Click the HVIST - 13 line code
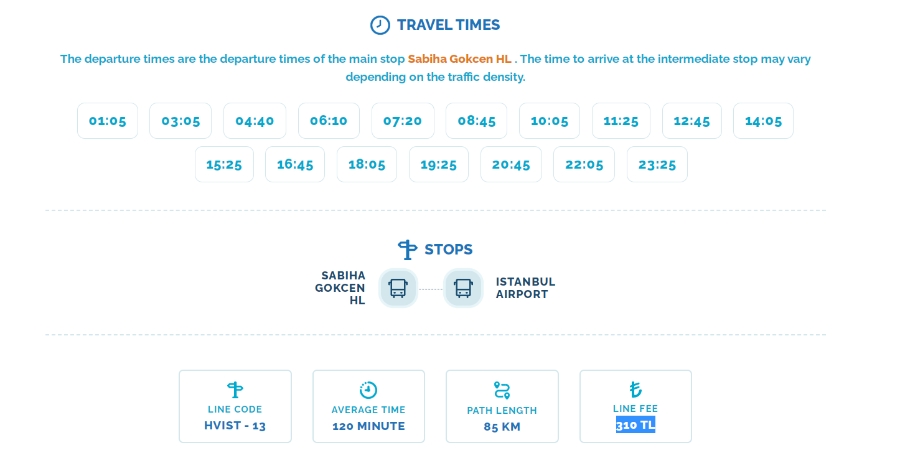 235,426
